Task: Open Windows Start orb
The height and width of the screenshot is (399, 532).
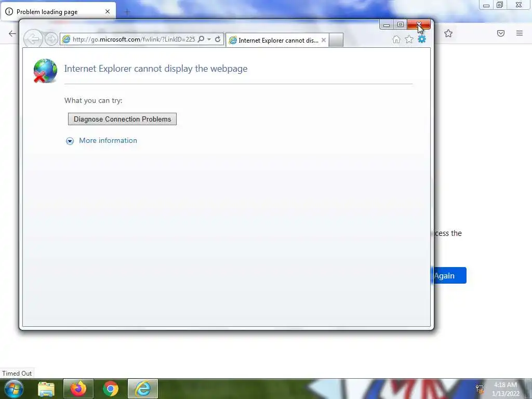Action: tap(14, 389)
